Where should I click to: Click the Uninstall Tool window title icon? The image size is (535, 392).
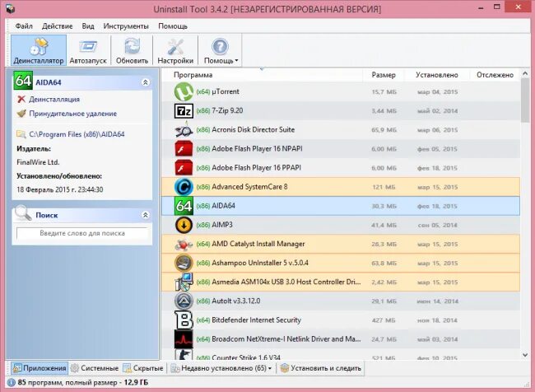[10, 8]
